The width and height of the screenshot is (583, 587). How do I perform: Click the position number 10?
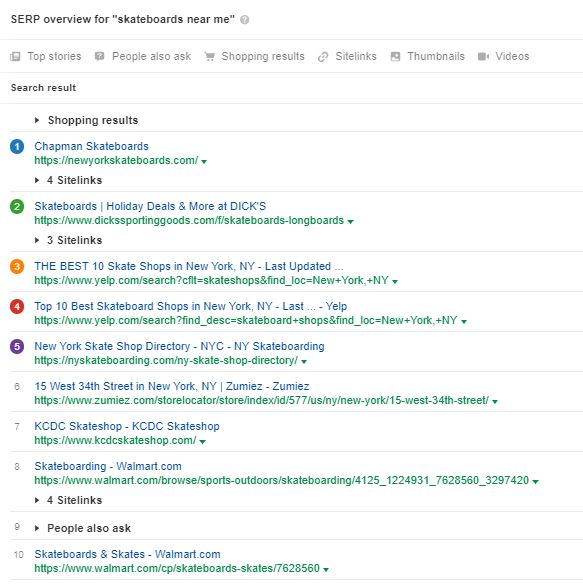click(18, 555)
